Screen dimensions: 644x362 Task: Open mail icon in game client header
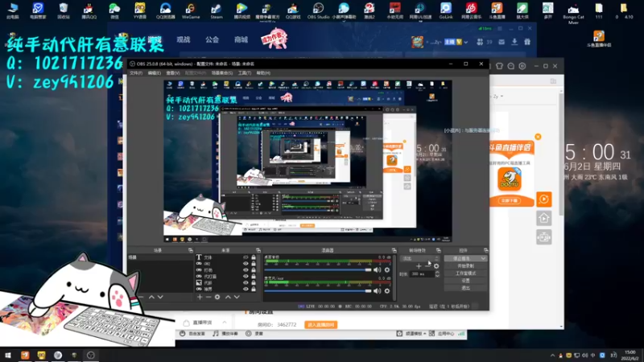pos(502,42)
